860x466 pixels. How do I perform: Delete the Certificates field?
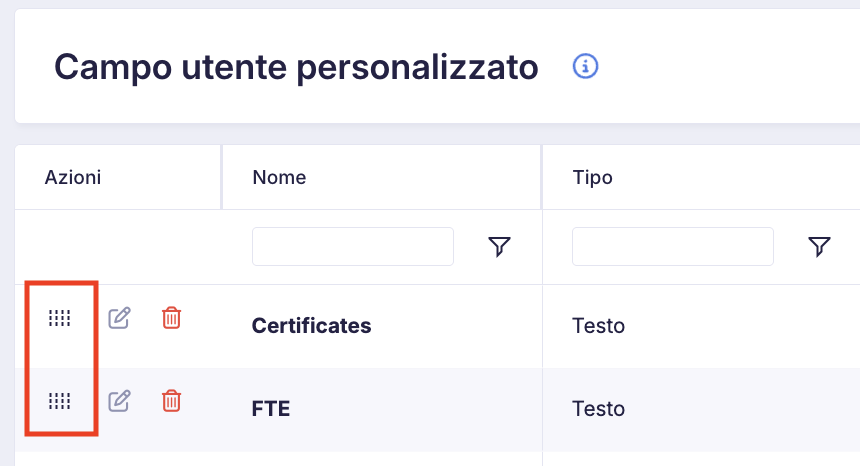point(171,318)
